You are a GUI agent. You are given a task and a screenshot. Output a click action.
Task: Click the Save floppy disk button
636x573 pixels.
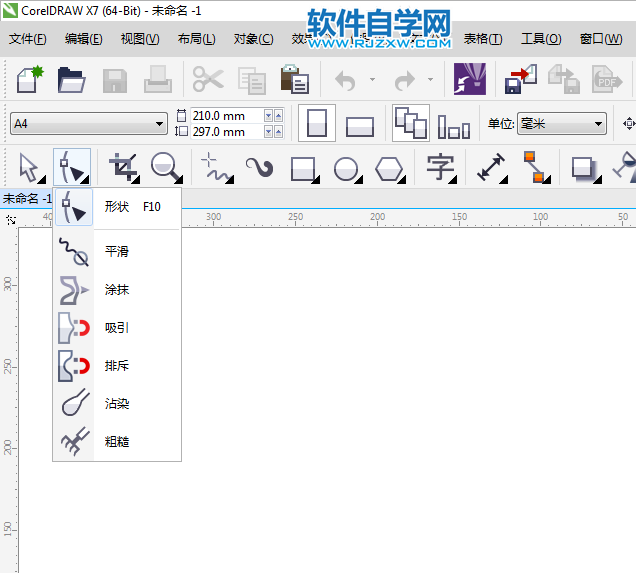coord(114,80)
